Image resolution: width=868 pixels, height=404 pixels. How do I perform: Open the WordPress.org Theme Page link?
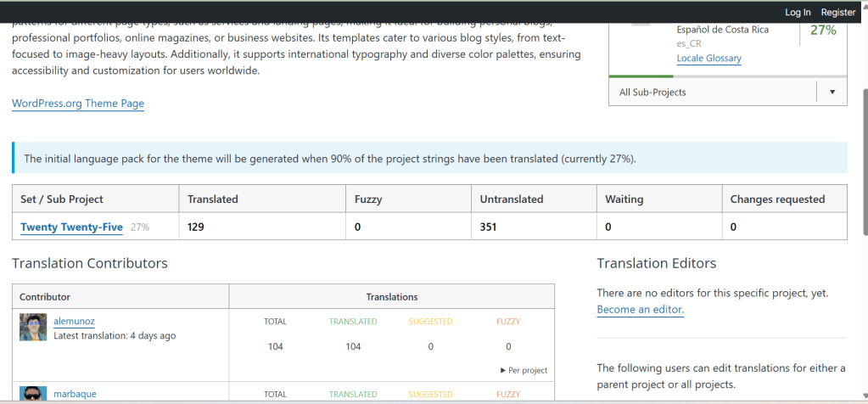click(x=78, y=103)
